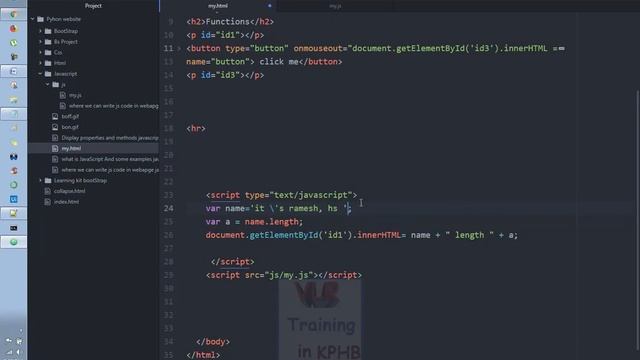Open the green uTorrent taskbar icon
Screen dimensions: 640x360
click(13, 42)
